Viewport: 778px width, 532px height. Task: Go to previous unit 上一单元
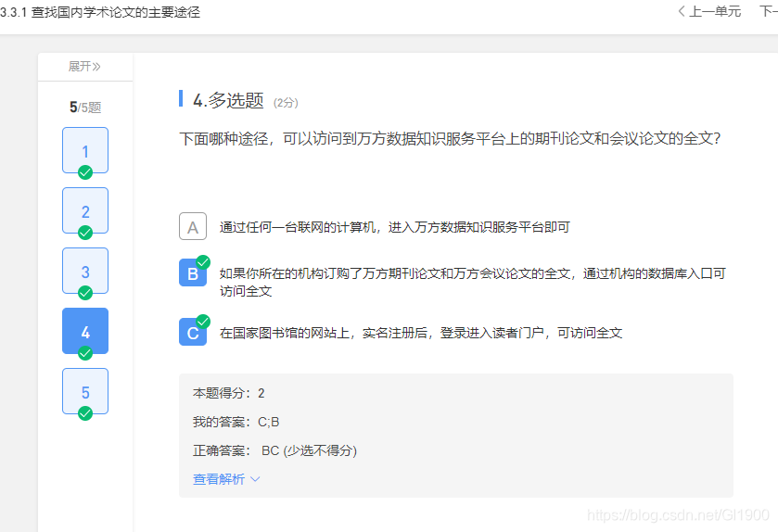[x=709, y=11]
